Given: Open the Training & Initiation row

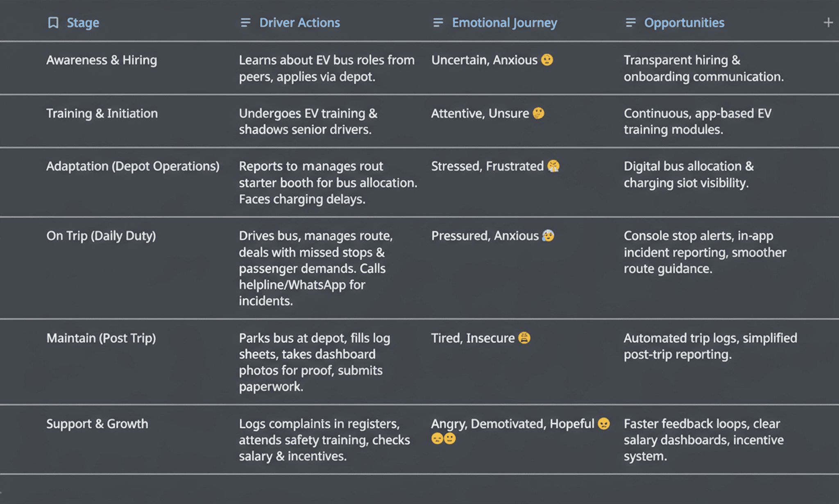Looking at the screenshot, I should tap(102, 113).
